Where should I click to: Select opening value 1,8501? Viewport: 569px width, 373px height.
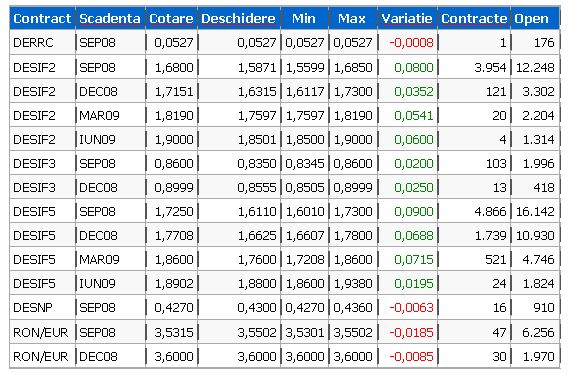257,139
